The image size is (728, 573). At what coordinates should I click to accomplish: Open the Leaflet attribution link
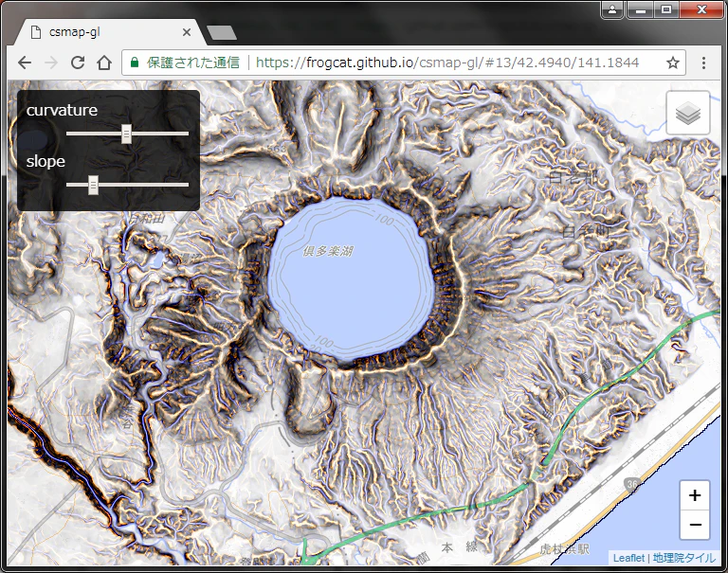[628, 558]
